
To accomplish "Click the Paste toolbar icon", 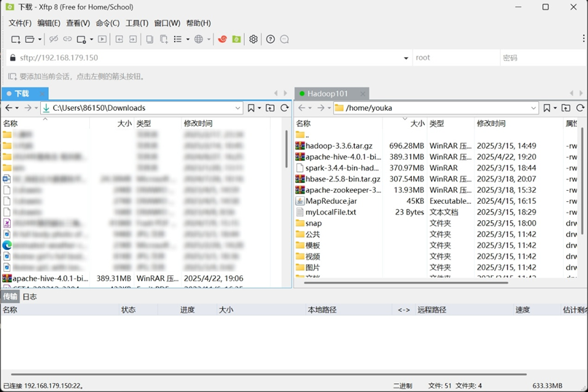I will [164, 39].
